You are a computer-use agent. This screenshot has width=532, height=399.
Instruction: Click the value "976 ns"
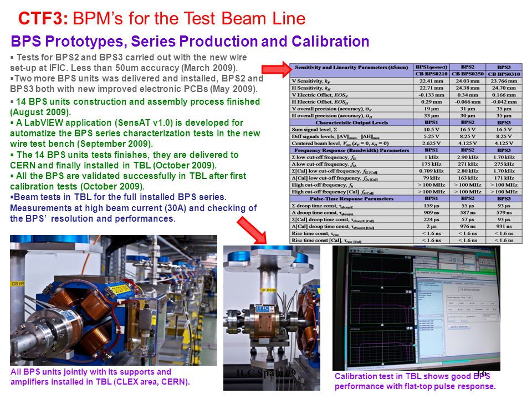pos(468,226)
